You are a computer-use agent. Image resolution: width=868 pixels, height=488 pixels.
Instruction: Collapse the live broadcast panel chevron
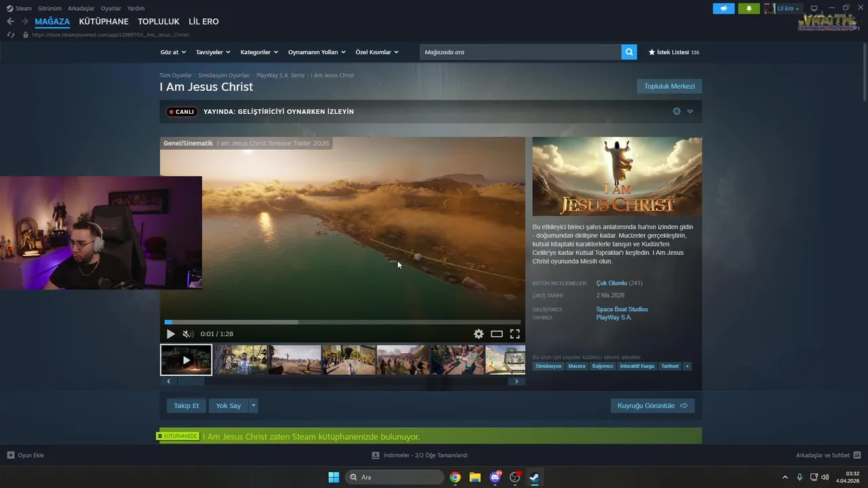tap(690, 111)
